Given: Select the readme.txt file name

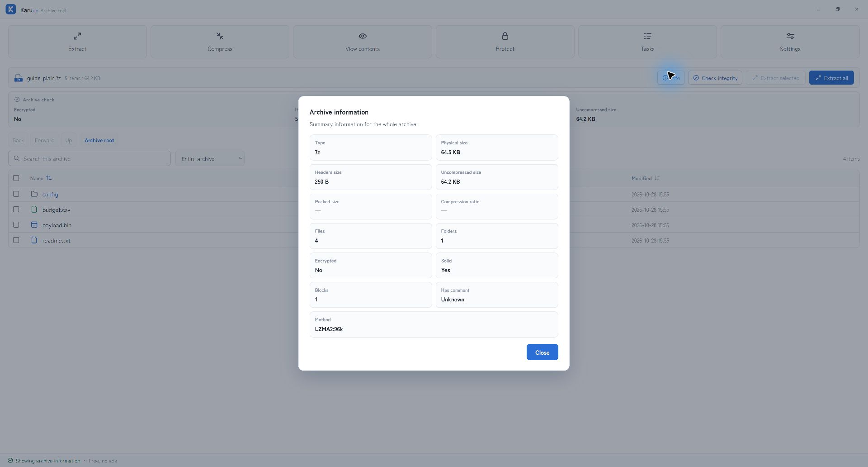Looking at the screenshot, I should tap(57, 241).
